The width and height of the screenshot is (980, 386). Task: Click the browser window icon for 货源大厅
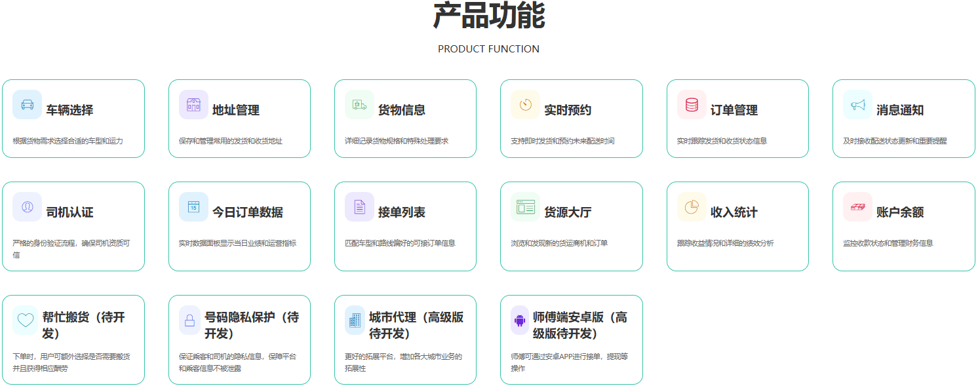(x=525, y=207)
